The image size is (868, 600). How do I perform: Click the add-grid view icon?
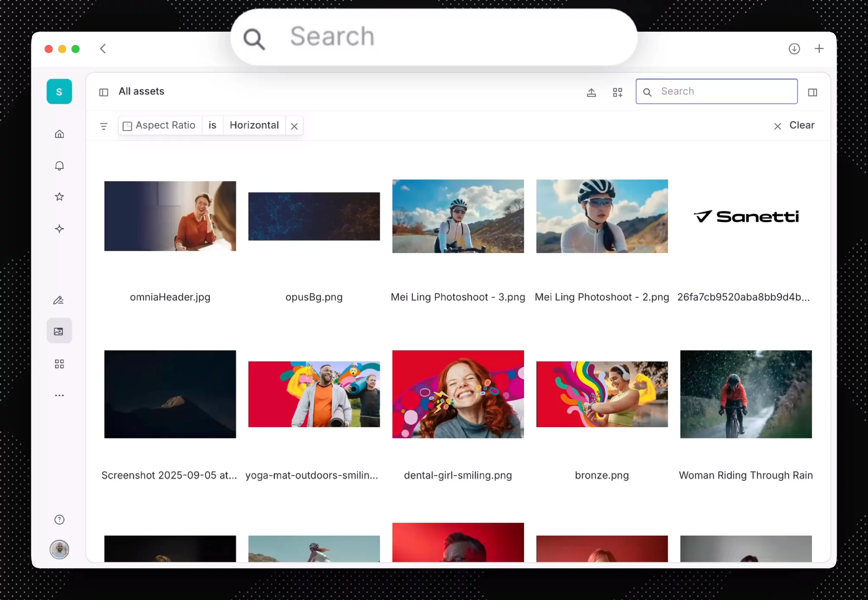[618, 92]
